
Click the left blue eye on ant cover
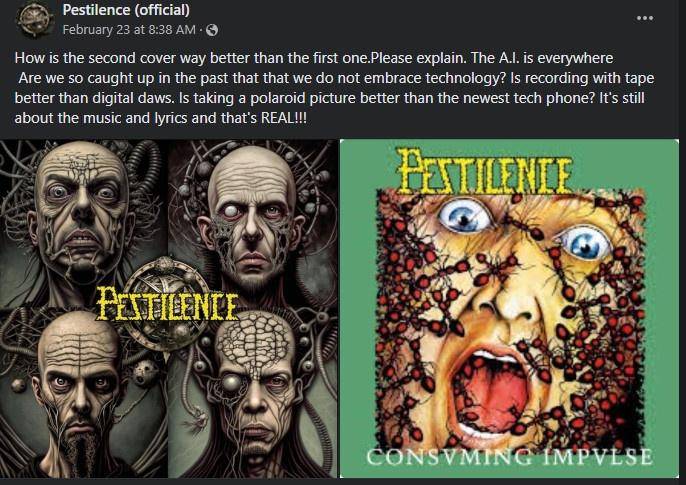point(465,216)
